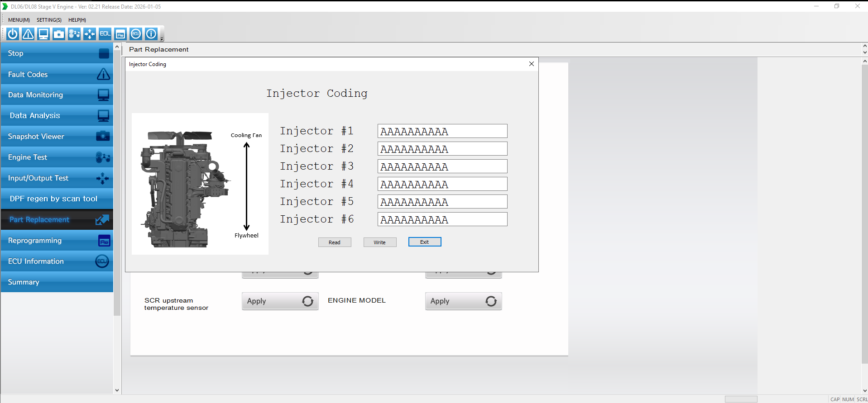This screenshot has width=868, height=403.
Task: Open fault codes from the warning triangle toolbar icon
Action: click(28, 34)
